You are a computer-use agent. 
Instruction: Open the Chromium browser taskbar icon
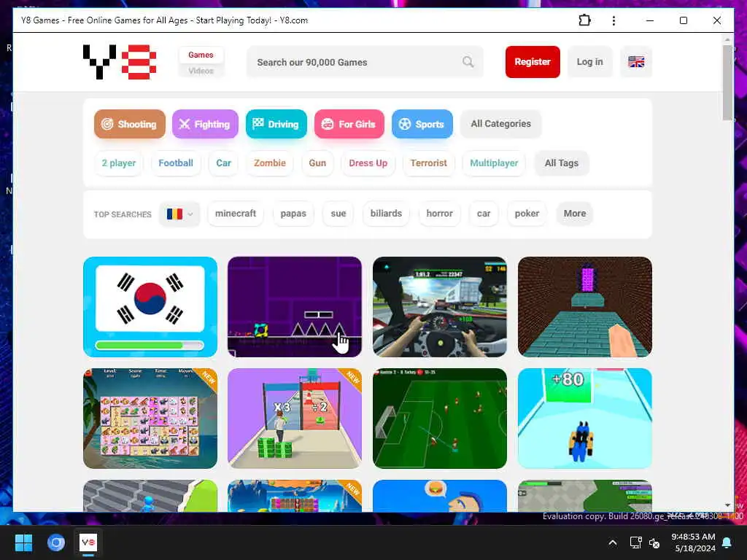pos(55,542)
